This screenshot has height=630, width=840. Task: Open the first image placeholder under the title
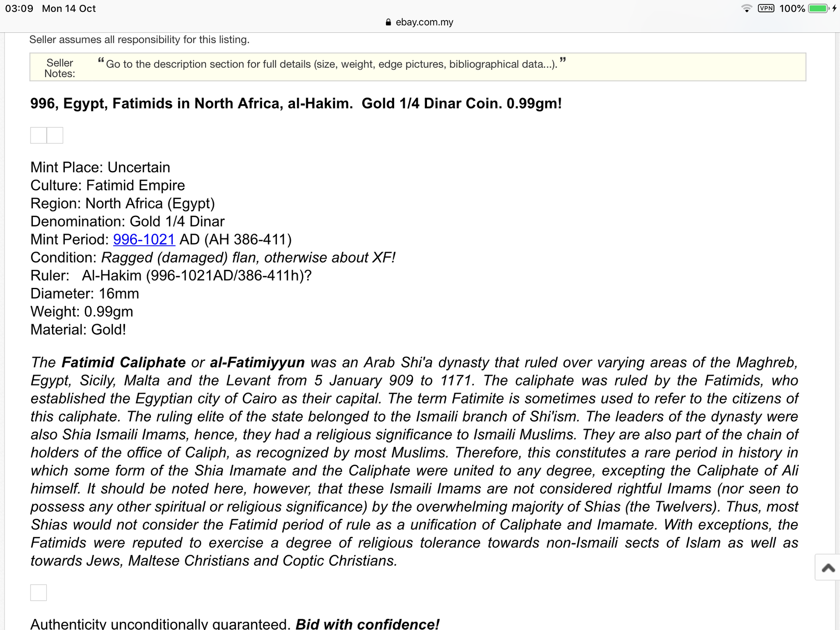tap(38, 136)
